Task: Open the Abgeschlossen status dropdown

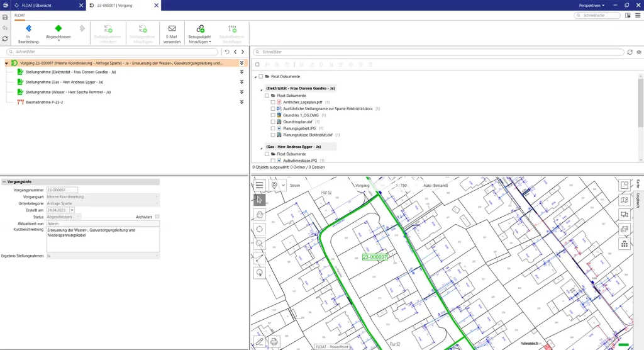Action: pos(58,37)
